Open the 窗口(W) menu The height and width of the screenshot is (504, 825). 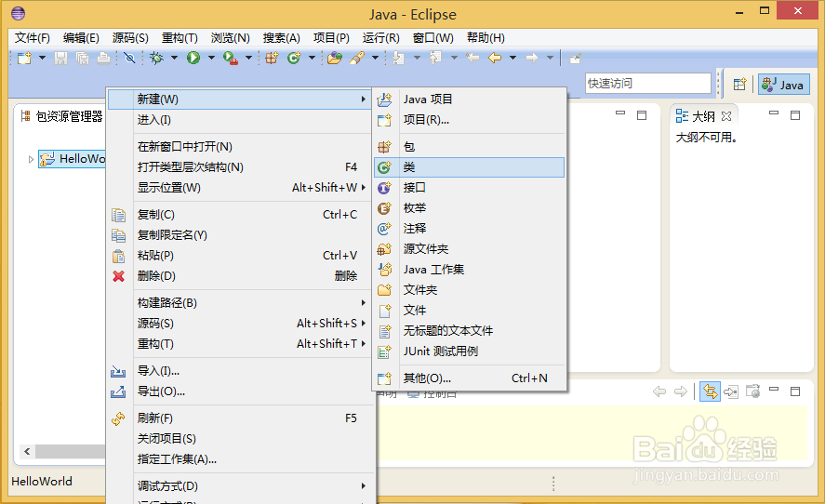point(433,38)
